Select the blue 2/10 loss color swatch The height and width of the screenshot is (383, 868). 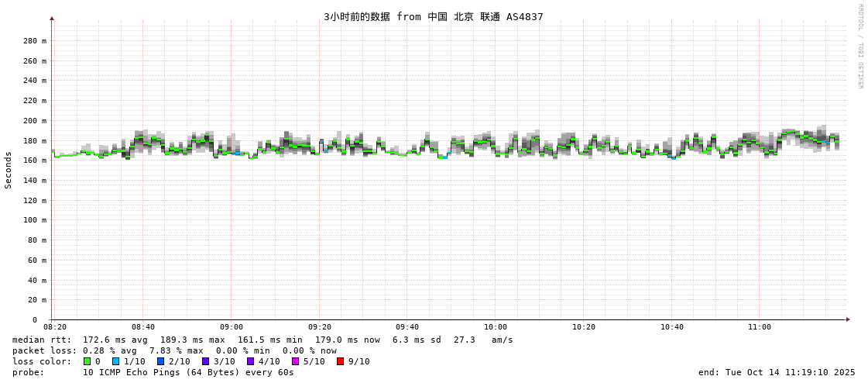(161, 361)
